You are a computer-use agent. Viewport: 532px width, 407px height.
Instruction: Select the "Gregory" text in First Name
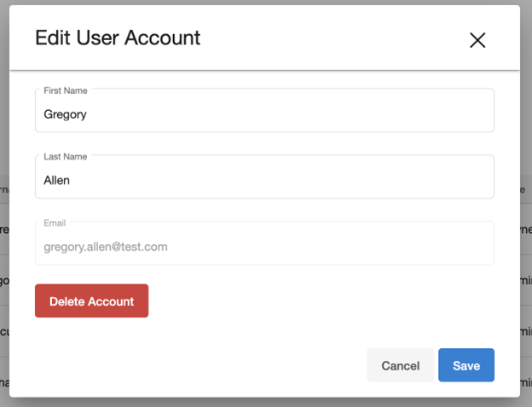click(66, 113)
